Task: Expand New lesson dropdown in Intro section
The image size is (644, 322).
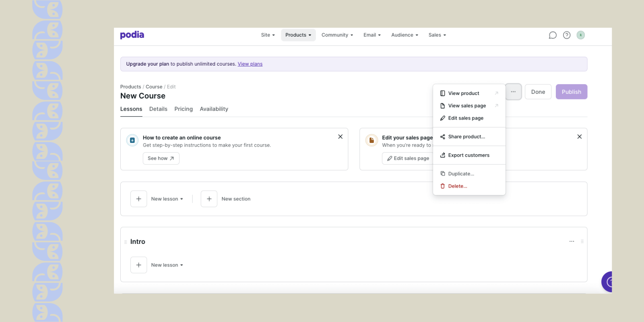Action: coord(167,265)
